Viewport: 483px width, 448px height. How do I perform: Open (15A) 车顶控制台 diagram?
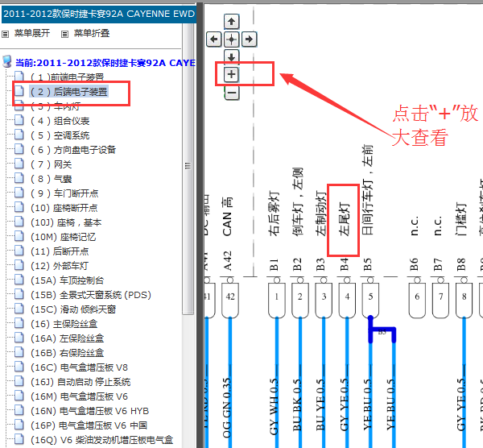[67, 280]
